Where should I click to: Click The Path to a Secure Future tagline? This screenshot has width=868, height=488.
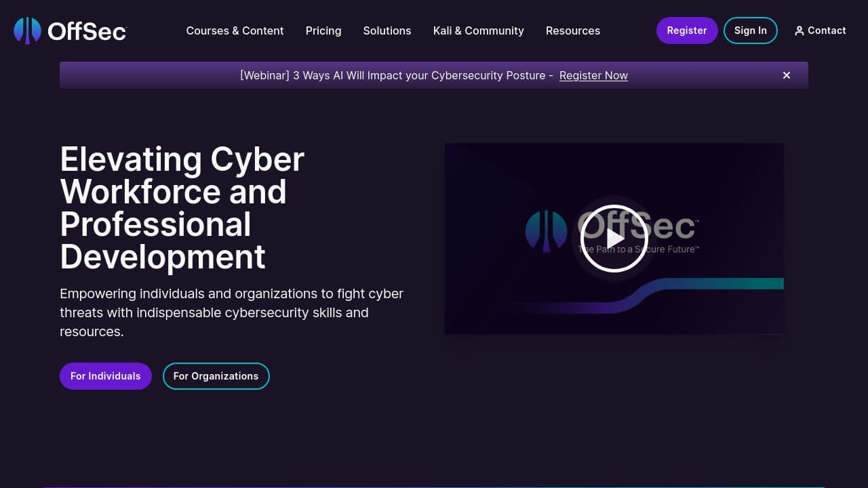pyautogui.click(x=637, y=249)
